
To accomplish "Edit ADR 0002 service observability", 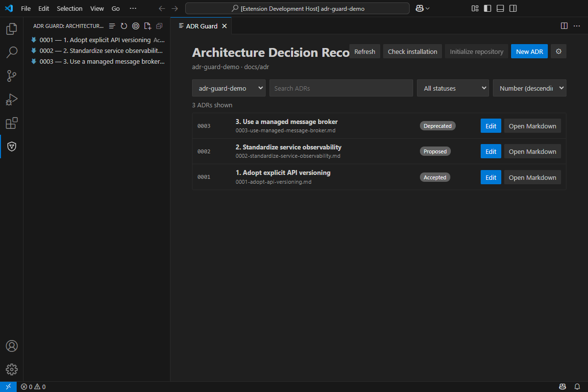I will (491, 151).
